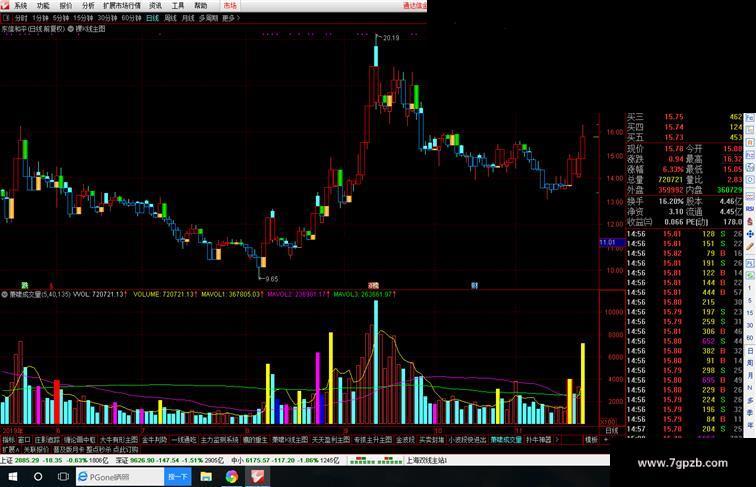Click the red wave-line icon in sidebar
Screen dimensions: 756x487
click(x=750, y=196)
